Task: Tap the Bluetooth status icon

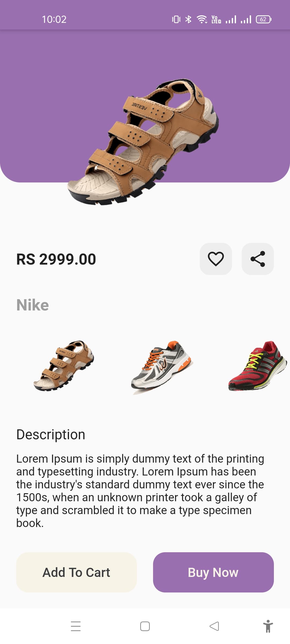Action: (189, 19)
